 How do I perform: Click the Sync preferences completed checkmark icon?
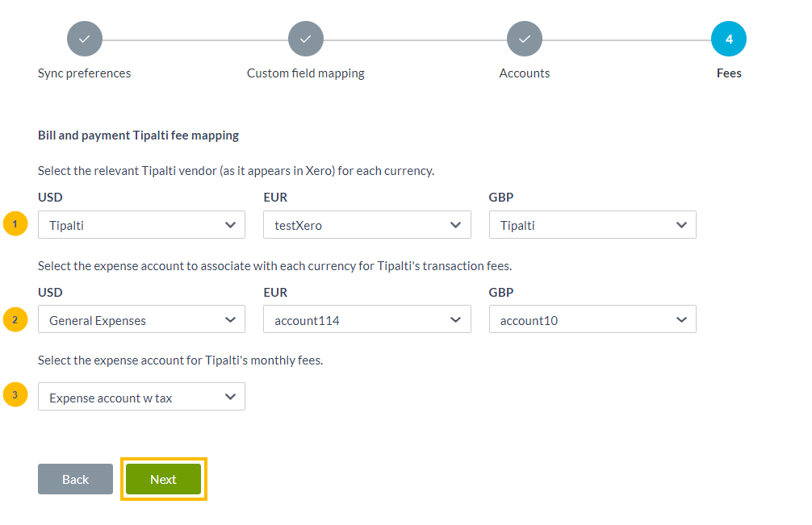(84, 38)
